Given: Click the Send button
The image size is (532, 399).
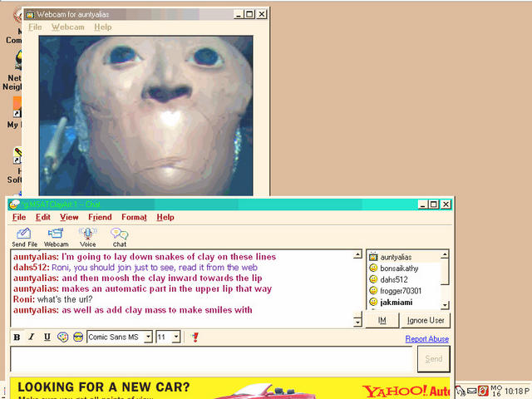Looking at the screenshot, I should click(434, 359).
